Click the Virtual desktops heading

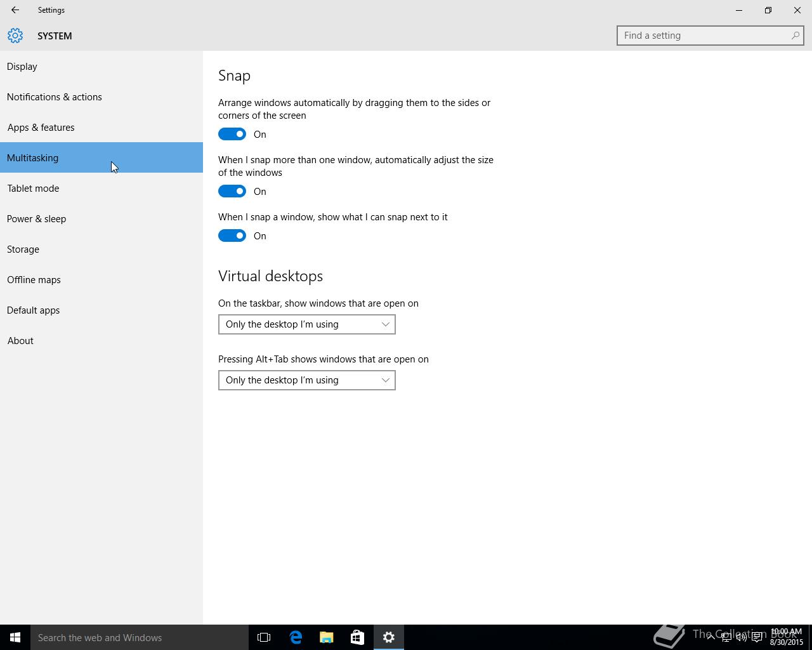click(271, 276)
